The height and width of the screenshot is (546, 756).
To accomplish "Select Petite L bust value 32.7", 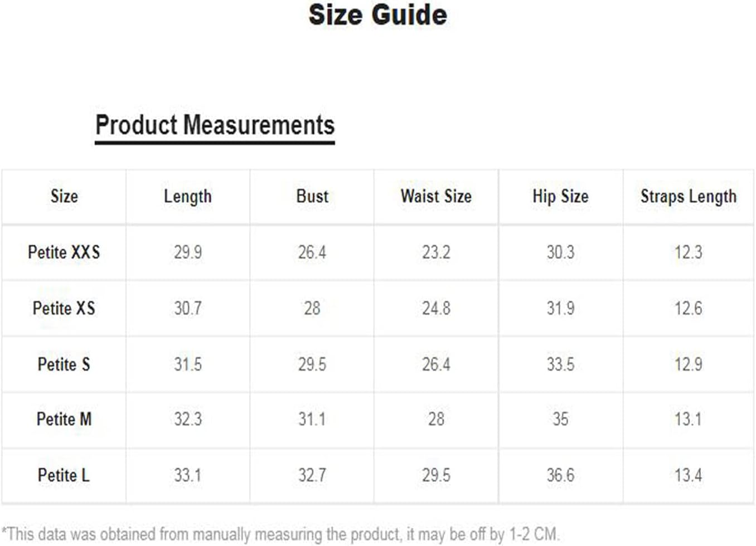I will 312,475.
